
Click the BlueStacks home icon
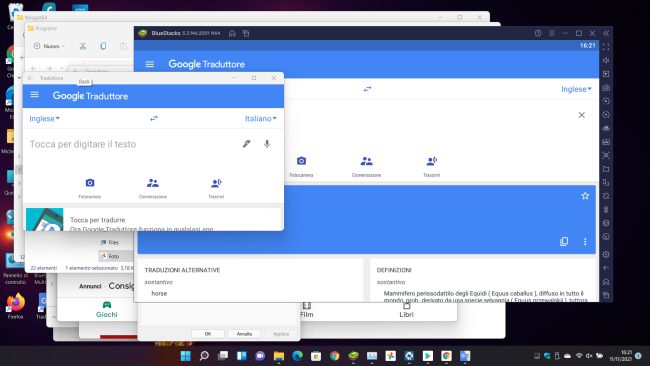(232, 34)
